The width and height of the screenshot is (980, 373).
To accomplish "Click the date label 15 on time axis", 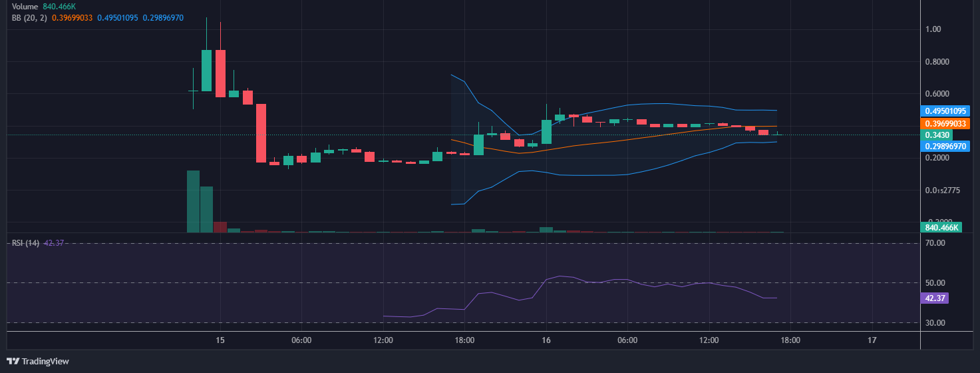I will 220,340.
